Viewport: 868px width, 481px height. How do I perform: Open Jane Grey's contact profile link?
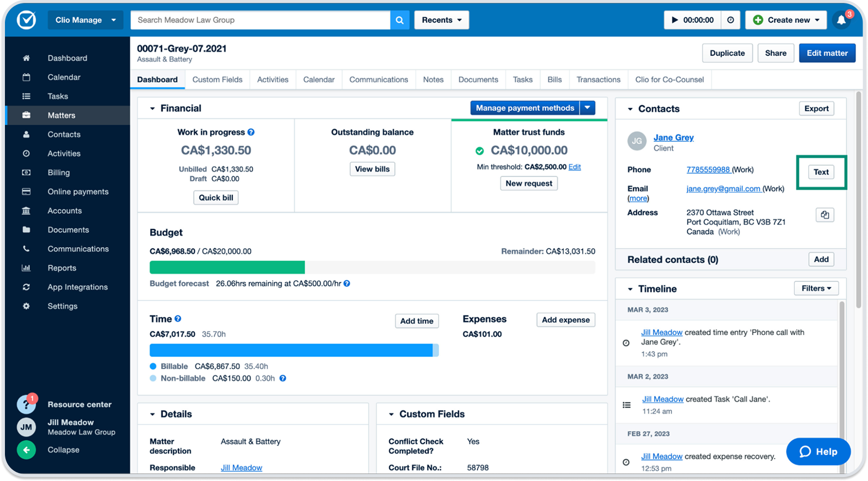[x=673, y=137]
